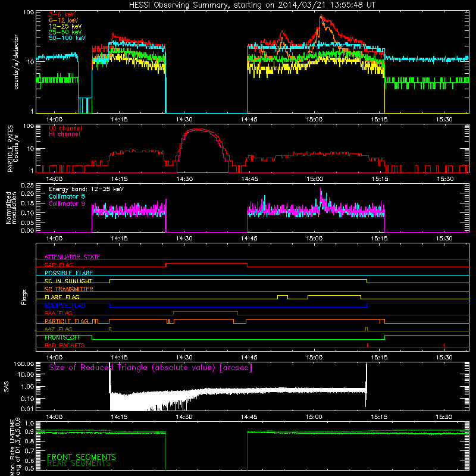Click the 'FRONTS_OFF' flag label
476x476 pixels.
(62, 337)
